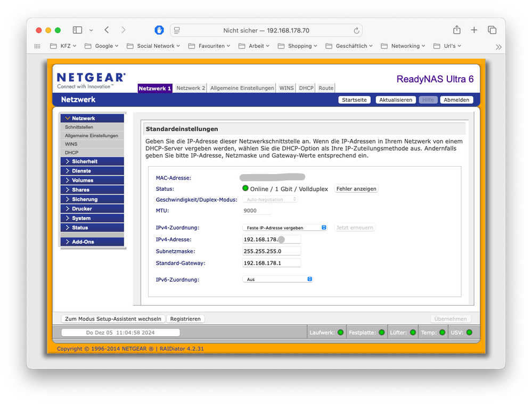Click the Fehler anzeigen button

[x=356, y=188]
